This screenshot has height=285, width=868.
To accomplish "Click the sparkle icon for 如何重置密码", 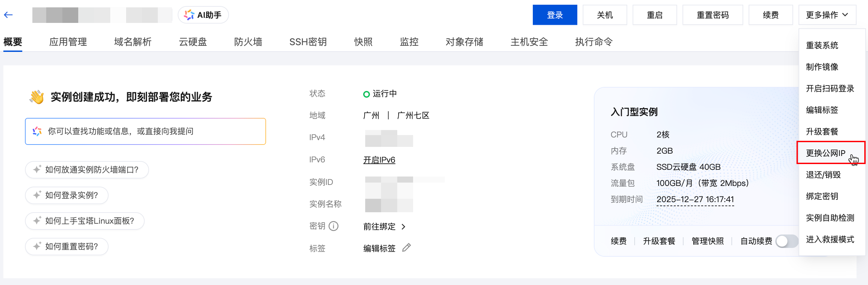I will click(37, 246).
